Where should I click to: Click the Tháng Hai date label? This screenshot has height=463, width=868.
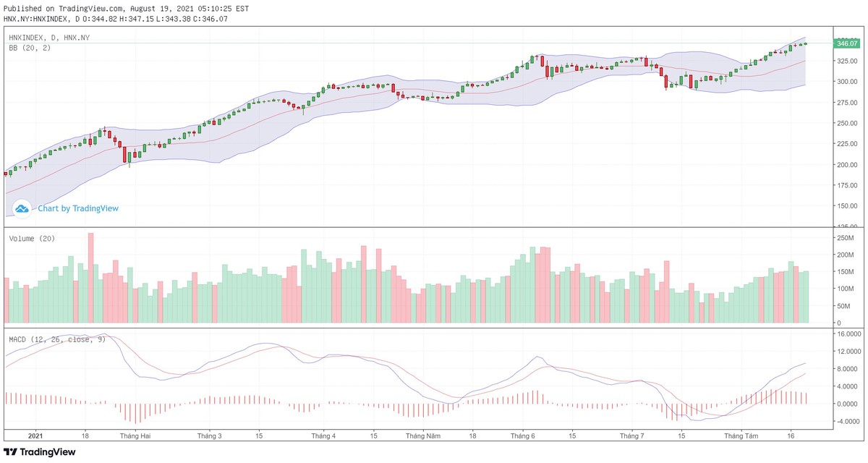(x=135, y=436)
